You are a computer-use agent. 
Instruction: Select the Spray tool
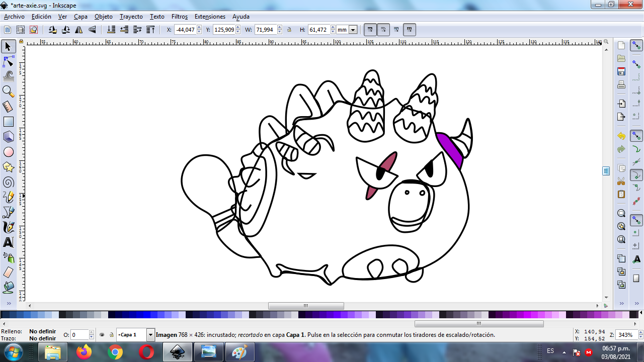8,257
